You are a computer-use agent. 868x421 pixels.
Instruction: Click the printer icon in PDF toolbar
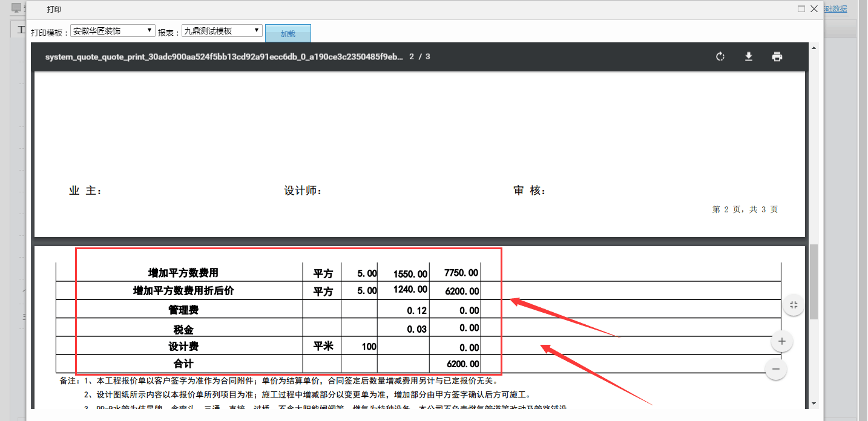pyautogui.click(x=777, y=57)
